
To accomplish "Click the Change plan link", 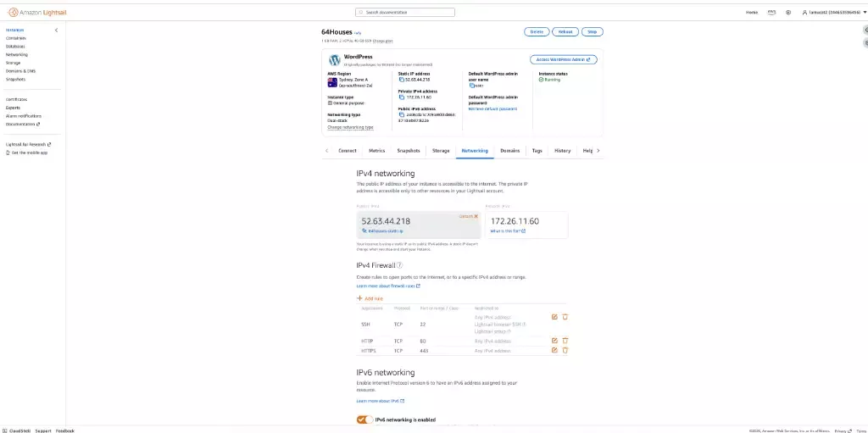I will (383, 41).
